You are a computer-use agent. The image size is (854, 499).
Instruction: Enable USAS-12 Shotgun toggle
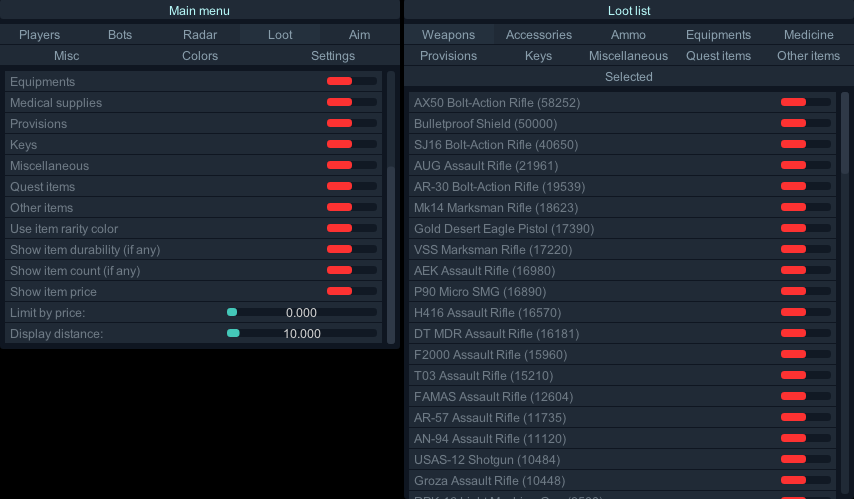click(x=806, y=459)
